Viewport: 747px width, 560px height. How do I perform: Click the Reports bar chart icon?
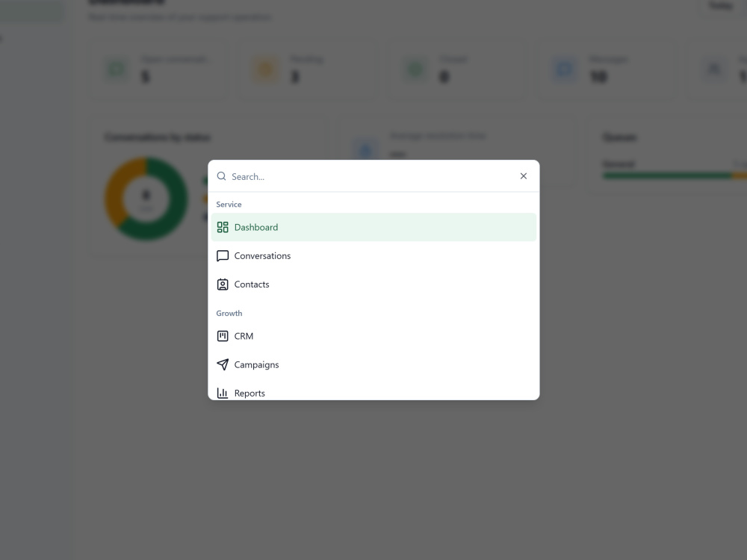[x=223, y=393]
